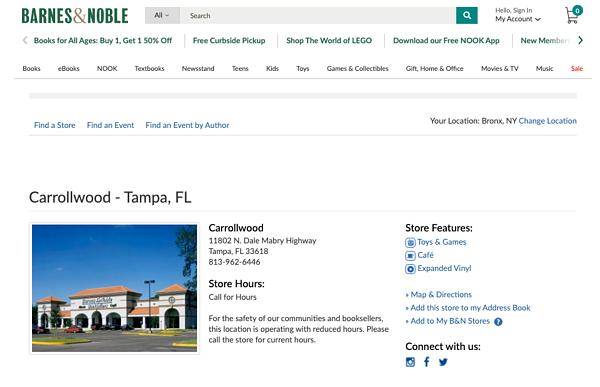Open the All search category dropdown
Screen dimensions: 600x387
(x=162, y=15)
